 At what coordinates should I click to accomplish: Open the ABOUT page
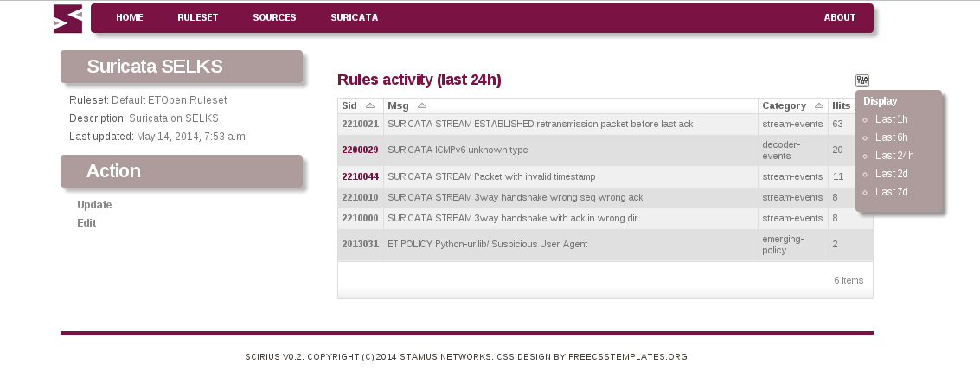839,17
